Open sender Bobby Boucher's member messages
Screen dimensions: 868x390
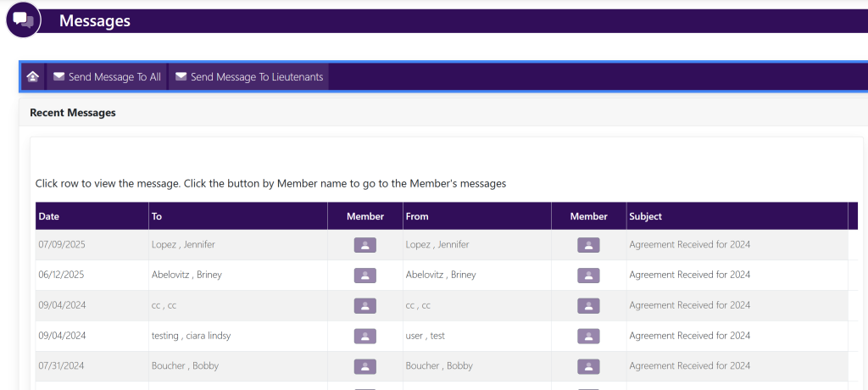(x=588, y=367)
